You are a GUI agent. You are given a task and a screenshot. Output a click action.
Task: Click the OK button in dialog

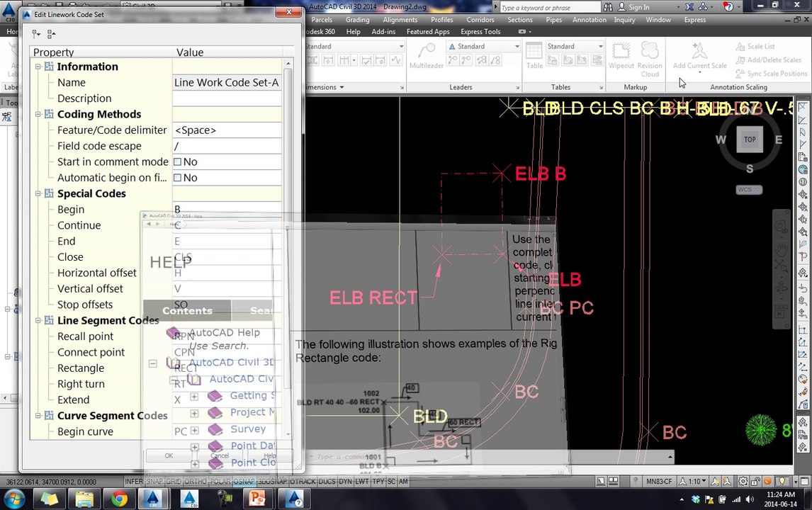[169, 455]
